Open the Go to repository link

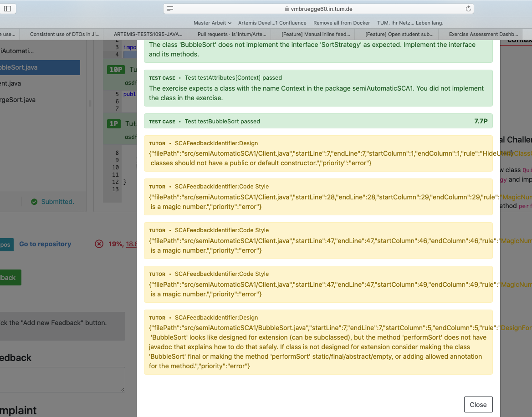coord(45,244)
